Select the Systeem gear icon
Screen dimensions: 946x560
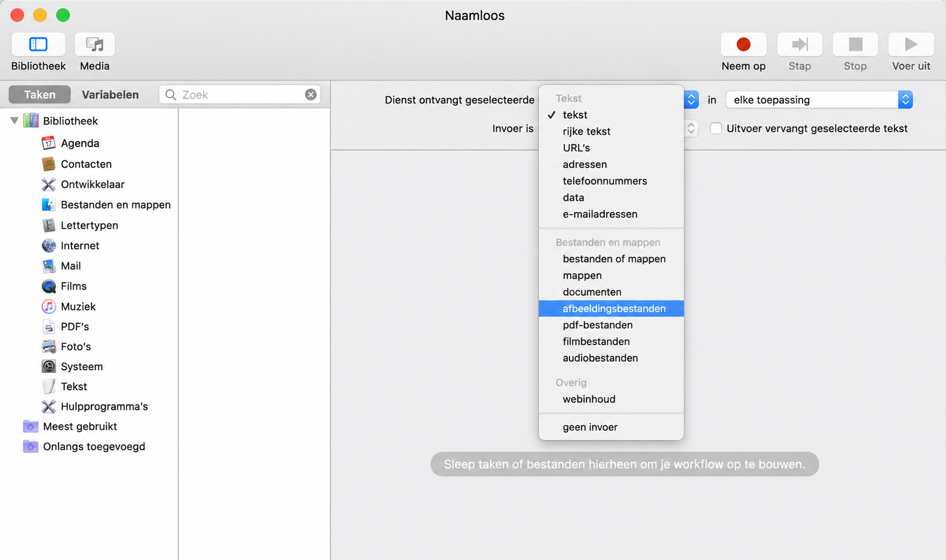click(49, 366)
